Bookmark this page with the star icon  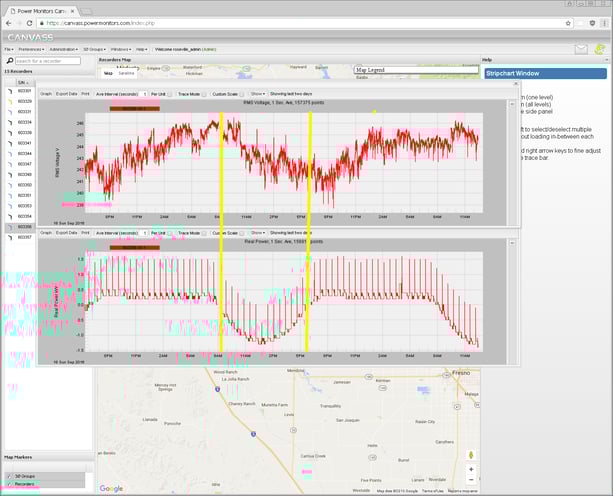click(x=568, y=23)
